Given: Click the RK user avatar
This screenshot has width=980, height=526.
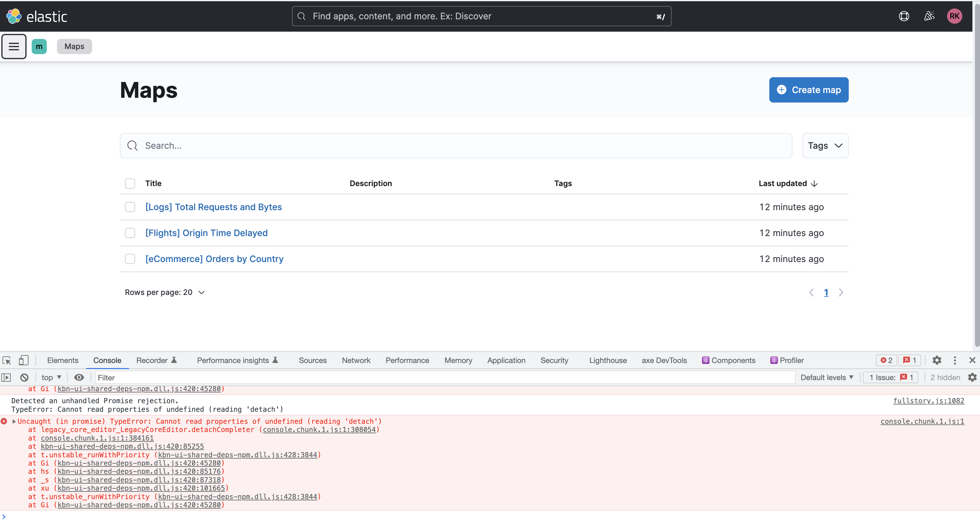Looking at the screenshot, I should click(954, 16).
